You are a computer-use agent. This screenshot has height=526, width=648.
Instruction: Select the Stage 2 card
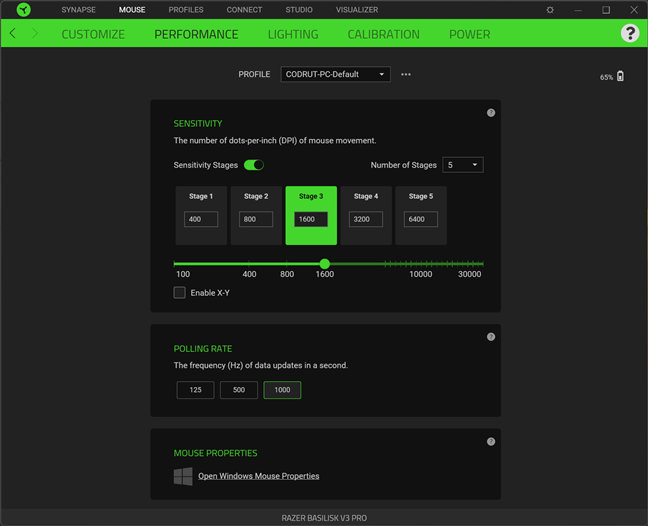pos(256,215)
